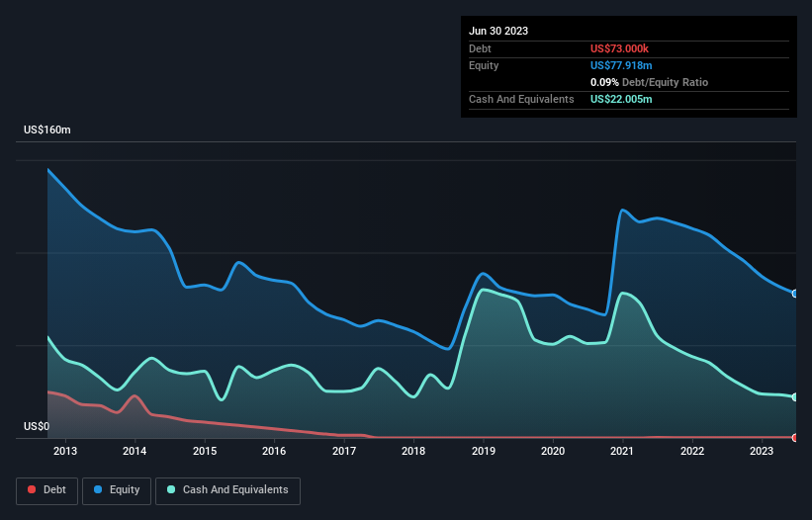Select the 2013 x-axis label
The image size is (812, 520).
click(65, 452)
